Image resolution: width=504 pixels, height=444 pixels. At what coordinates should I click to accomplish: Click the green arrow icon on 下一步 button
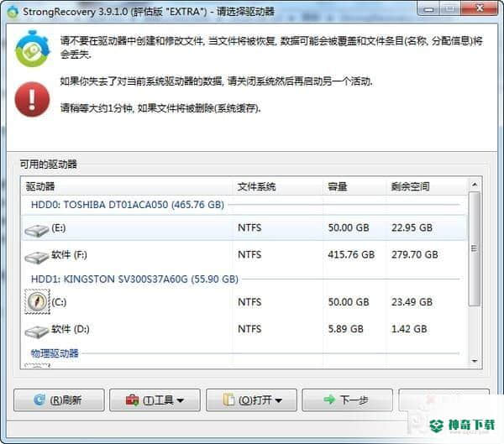tap(329, 400)
